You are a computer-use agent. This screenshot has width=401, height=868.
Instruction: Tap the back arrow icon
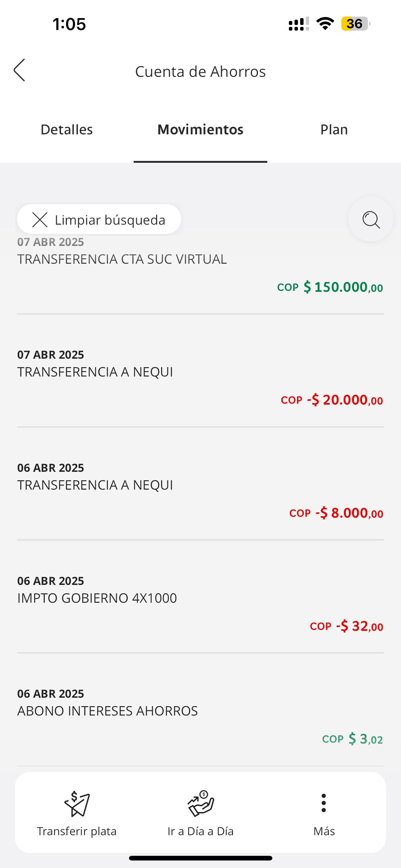click(20, 70)
